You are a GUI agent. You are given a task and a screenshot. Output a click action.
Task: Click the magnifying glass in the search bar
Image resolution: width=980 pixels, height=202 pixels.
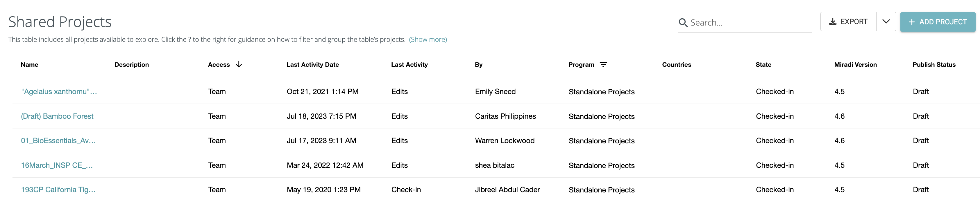click(683, 23)
